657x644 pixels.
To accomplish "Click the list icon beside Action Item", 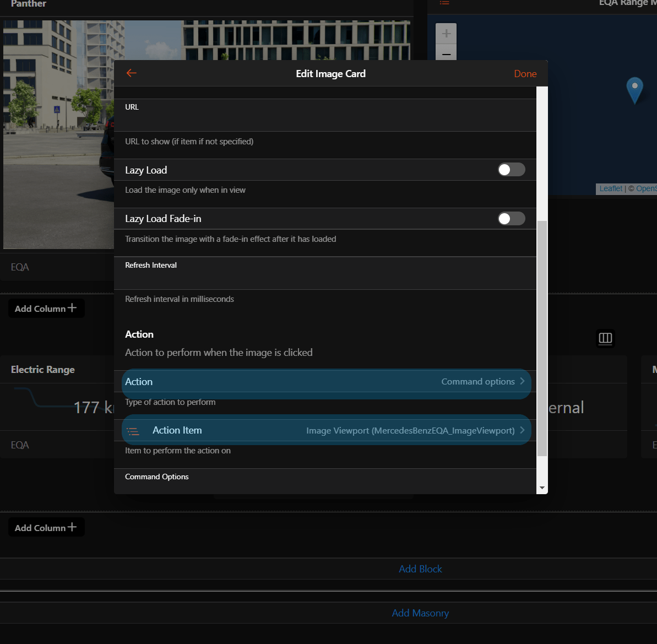I will pyautogui.click(x=133, y=431).
